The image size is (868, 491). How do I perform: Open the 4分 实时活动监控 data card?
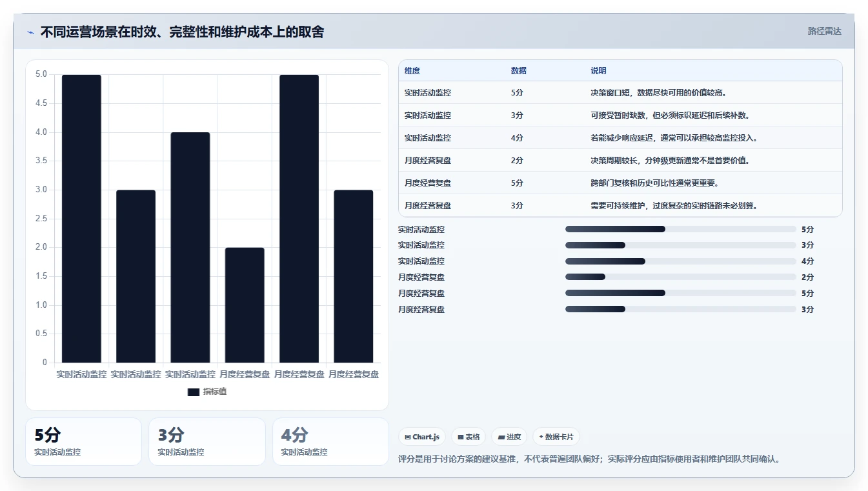point(330,441)
